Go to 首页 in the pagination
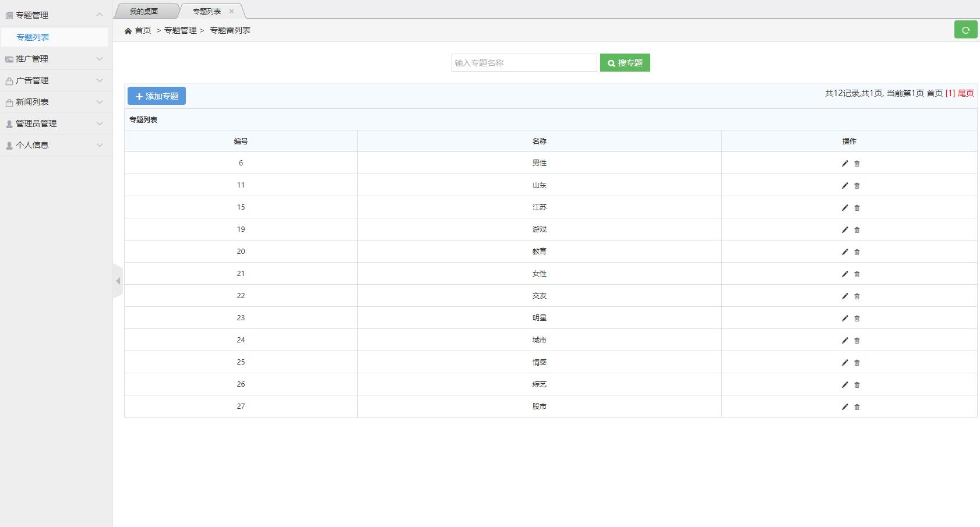 click(935, 93)
